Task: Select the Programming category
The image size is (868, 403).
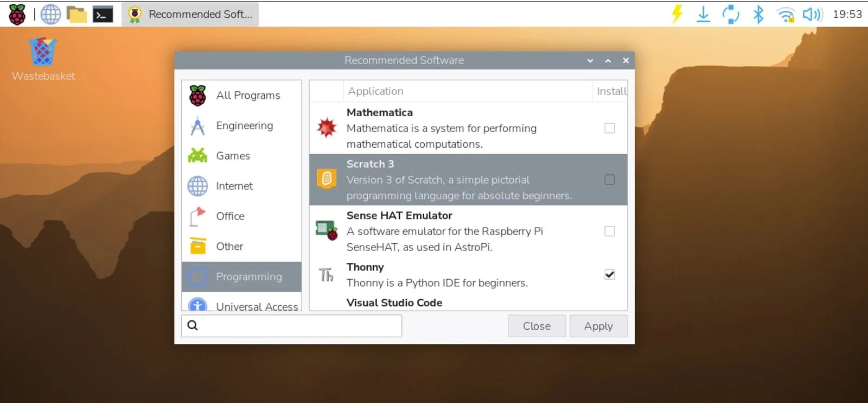Action: [x=241, y=277]
